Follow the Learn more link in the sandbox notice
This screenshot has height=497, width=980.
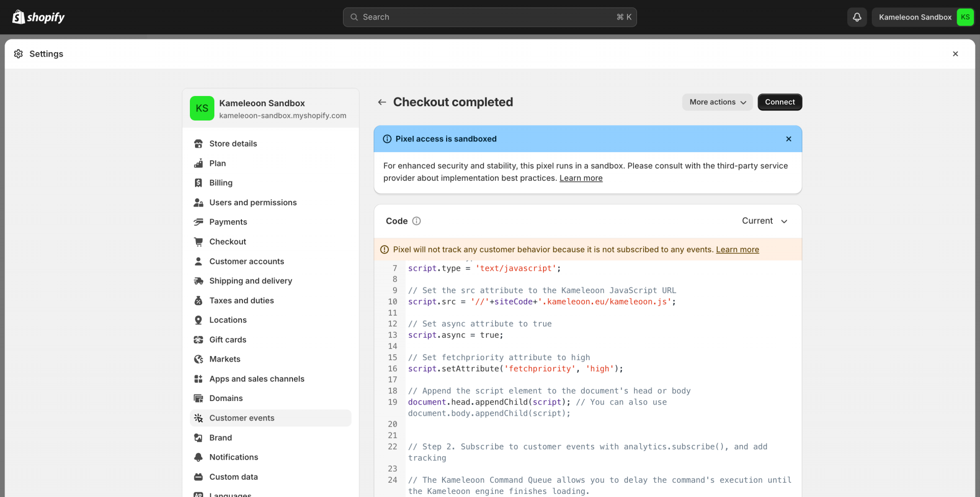pyautogui.click(x=581, y=178)
